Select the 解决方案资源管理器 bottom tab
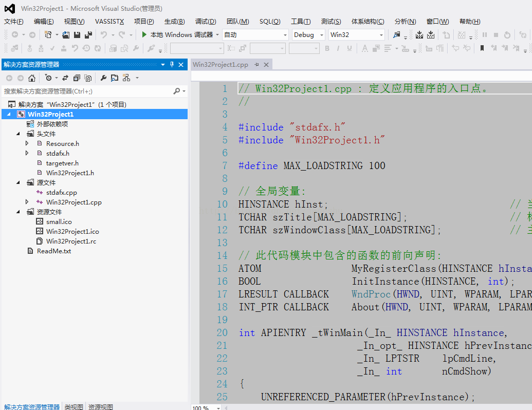Screen dimensions: 532x410 [31, 406]
